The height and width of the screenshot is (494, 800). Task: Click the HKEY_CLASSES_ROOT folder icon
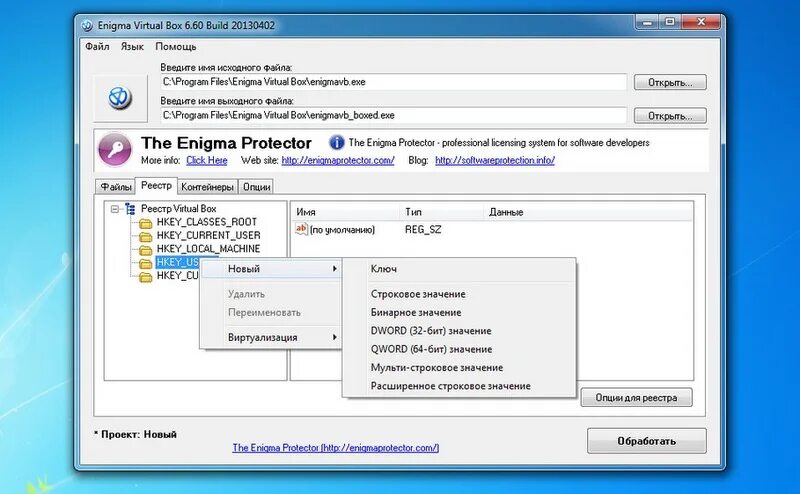146,223
